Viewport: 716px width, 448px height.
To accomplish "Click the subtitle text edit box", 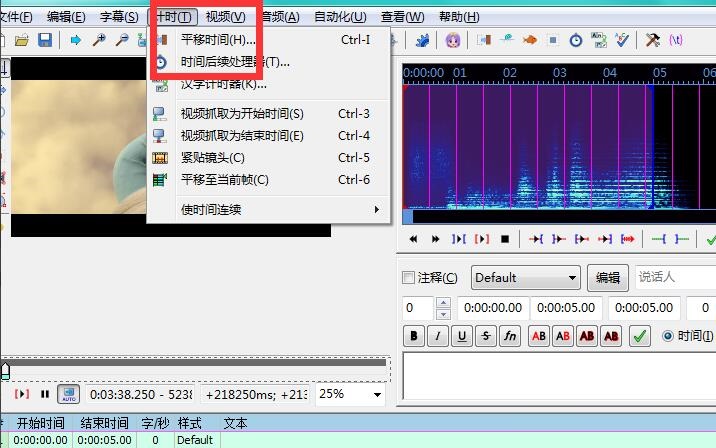I will coord(559,376).
